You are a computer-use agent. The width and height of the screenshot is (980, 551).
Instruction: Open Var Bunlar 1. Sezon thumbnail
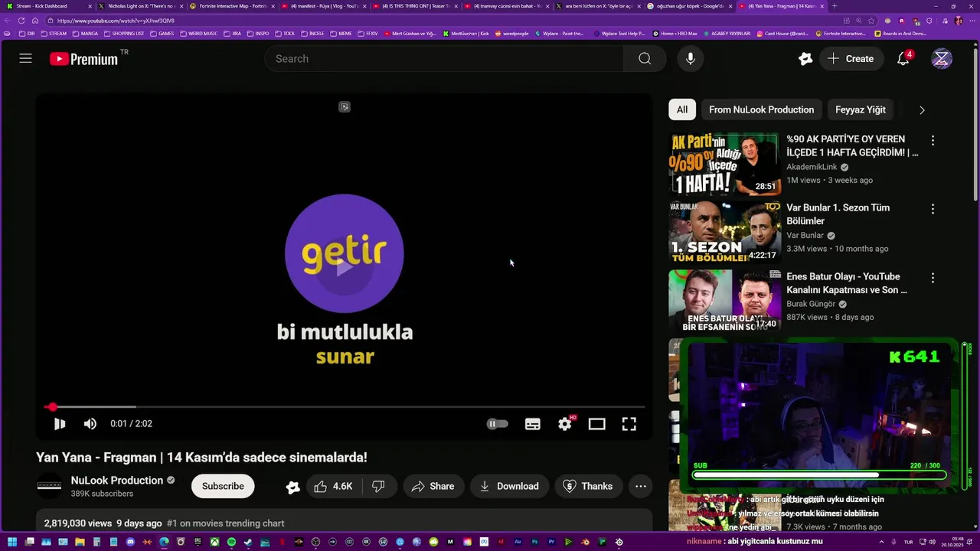point(725,232)
